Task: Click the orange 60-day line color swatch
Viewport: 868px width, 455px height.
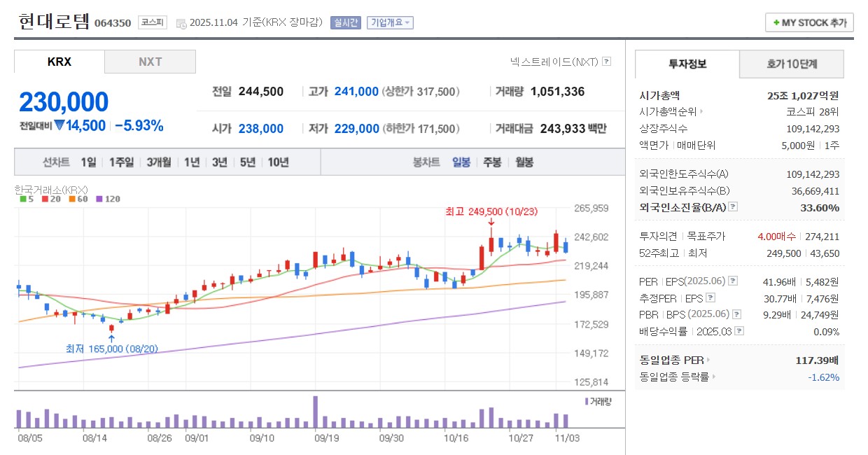Action: (x=72, y=199)
